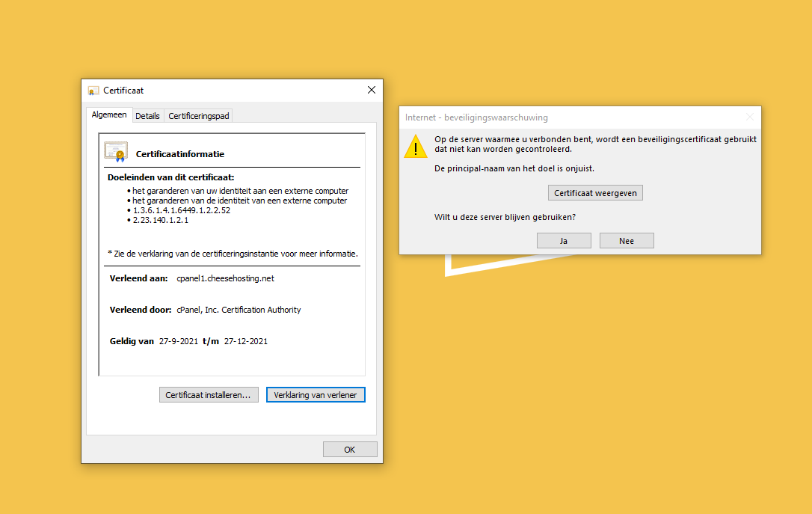Click the yellow warning triangle icon

pyautogui.click(x=416, y=146)
